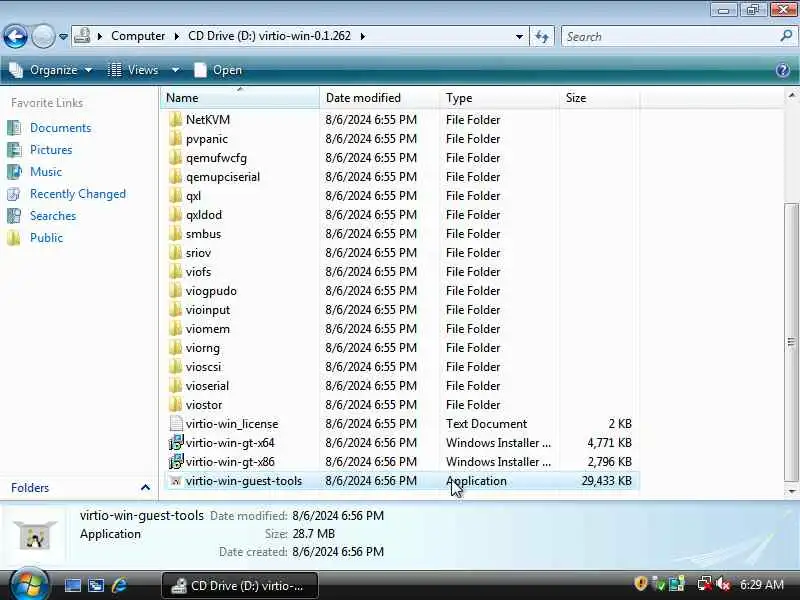800x600 pixels.
Task: Open the address bar history dropdown
Action: click(x=519, y=36)
